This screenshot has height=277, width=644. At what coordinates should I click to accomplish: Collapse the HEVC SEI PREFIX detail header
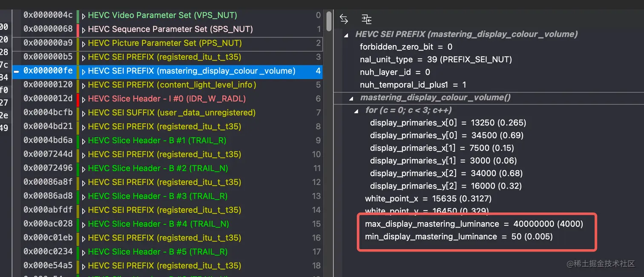tap(346, 34)
